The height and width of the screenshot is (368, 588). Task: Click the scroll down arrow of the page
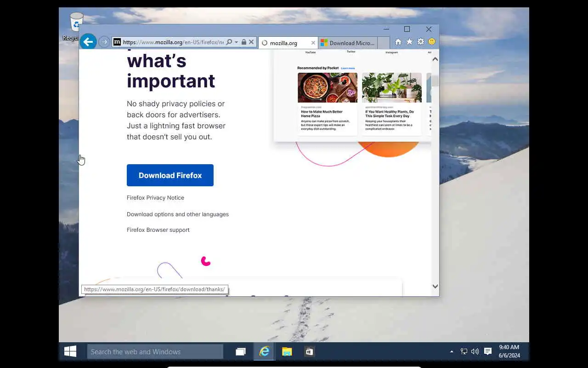coord(435,286)
